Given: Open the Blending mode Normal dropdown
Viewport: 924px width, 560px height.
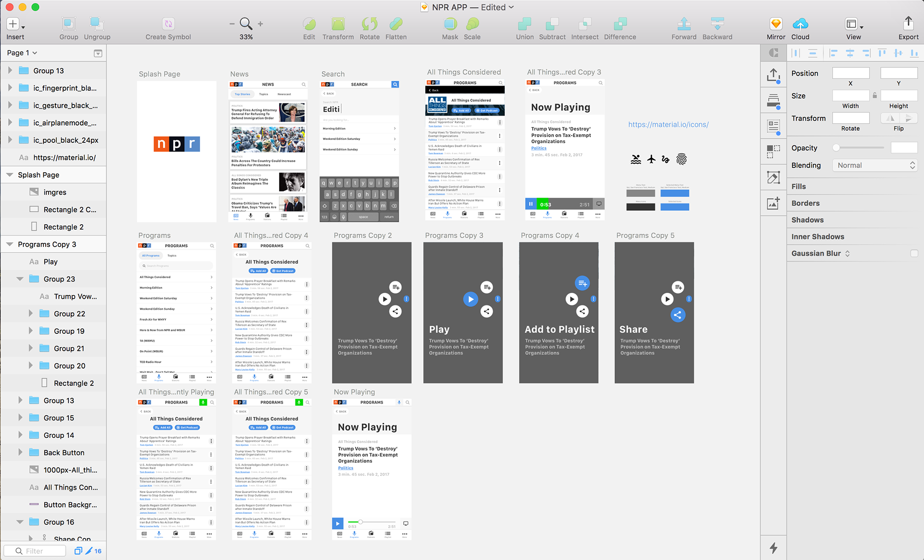Looking at the screenshot, I should (x=875, y=165).
